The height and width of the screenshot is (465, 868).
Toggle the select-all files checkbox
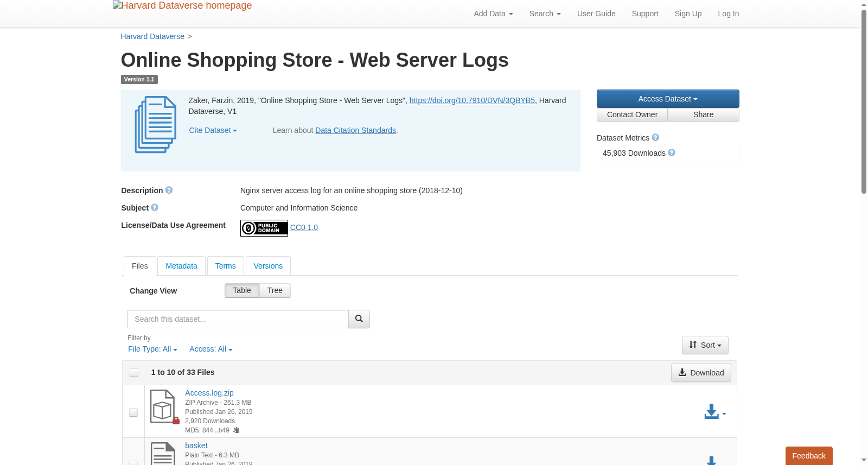point(134,373)
